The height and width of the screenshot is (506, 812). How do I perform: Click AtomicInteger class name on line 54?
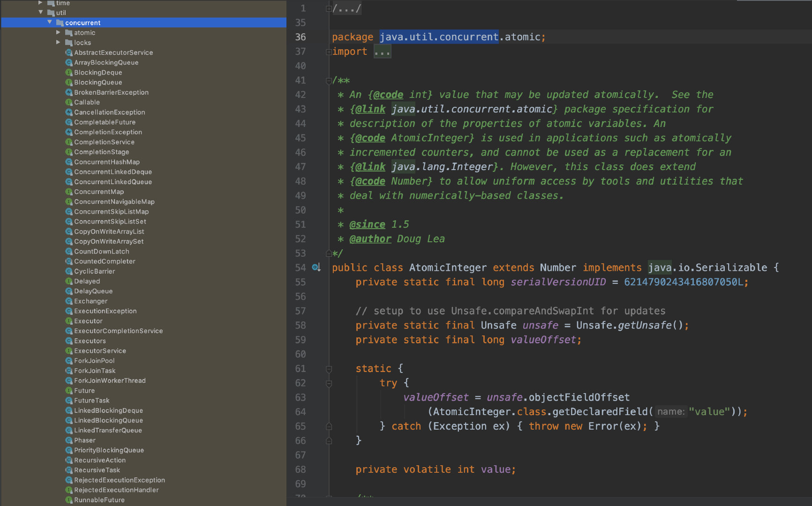coord(448,268)
